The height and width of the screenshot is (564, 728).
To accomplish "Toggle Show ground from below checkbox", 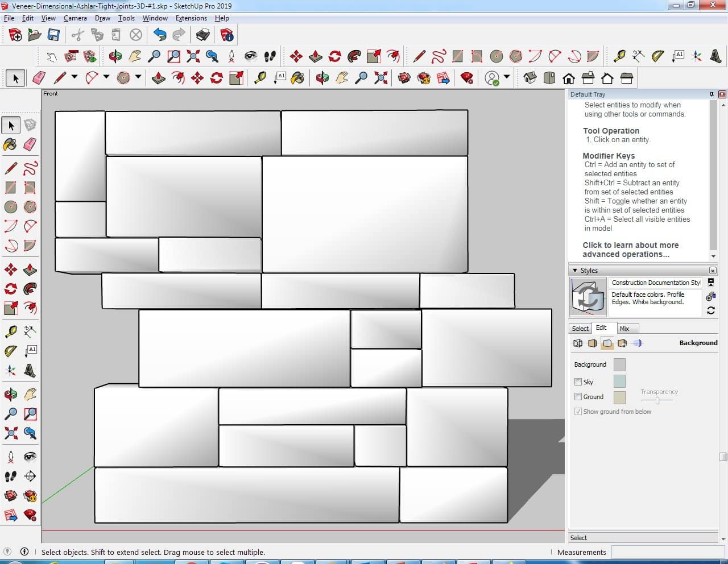I will tap(578, 412).
